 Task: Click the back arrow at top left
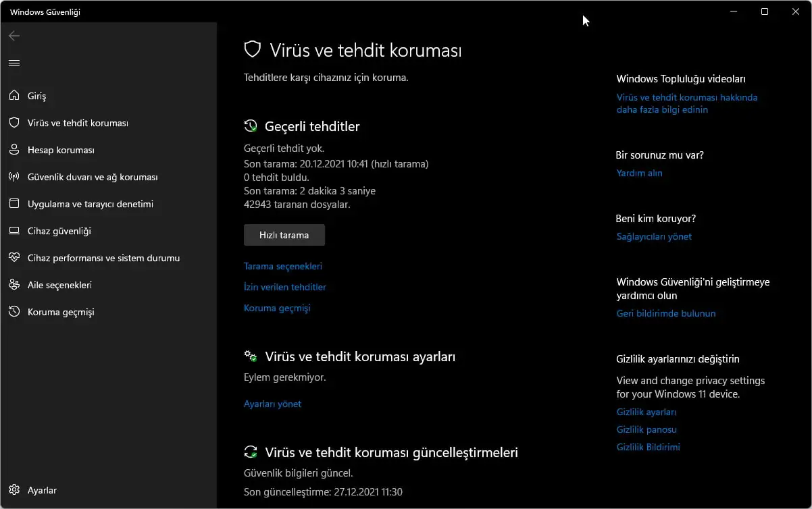(x=14, y=36)
